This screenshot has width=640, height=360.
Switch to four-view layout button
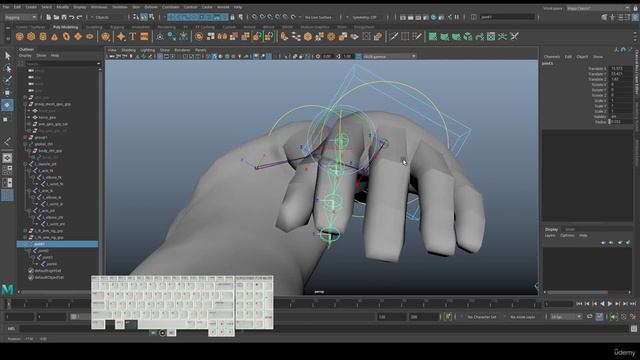click(x=7, y=170)
